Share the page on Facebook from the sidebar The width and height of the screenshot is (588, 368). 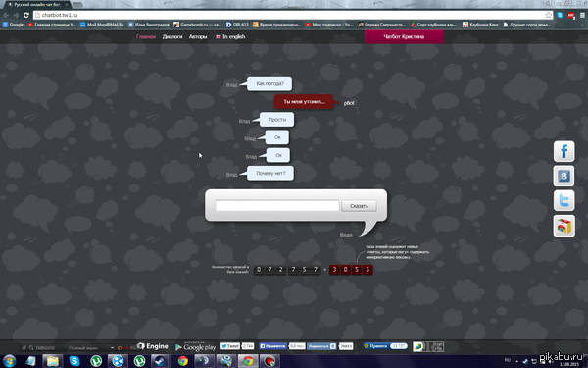point(564,151)
